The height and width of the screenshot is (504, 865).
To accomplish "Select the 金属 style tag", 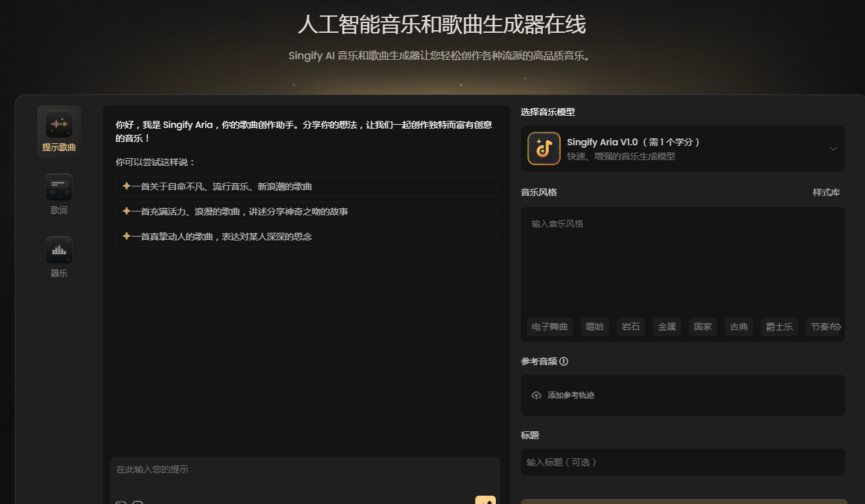I will tap(667, 327).
